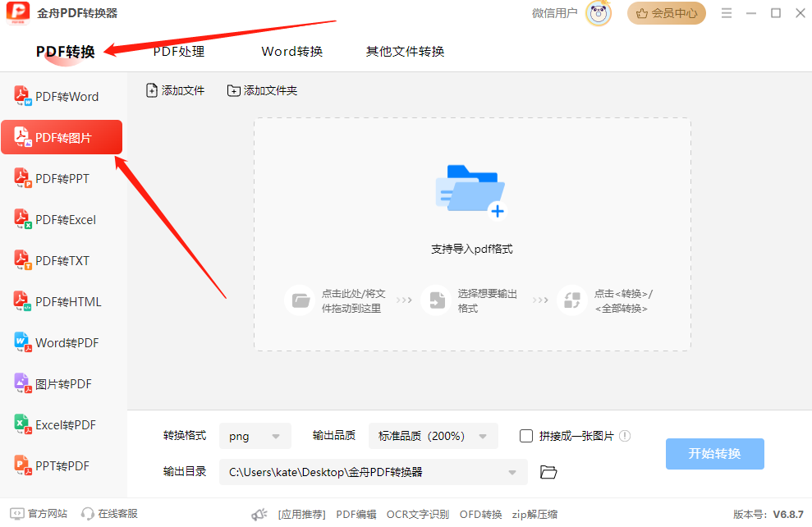Viewport: 812px width, 527px height.
Task: Select the Excel转PDF sidebar icon
Action: coord(21,424)
